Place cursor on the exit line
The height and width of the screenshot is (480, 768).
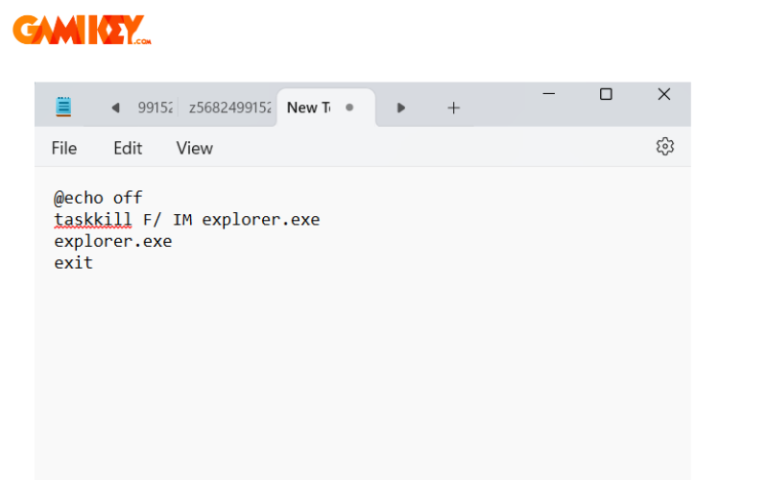[x=73, y=263]
